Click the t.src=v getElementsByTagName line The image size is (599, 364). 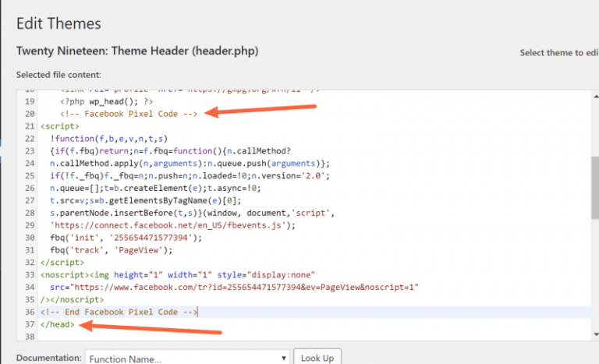[x=146, y=200]
